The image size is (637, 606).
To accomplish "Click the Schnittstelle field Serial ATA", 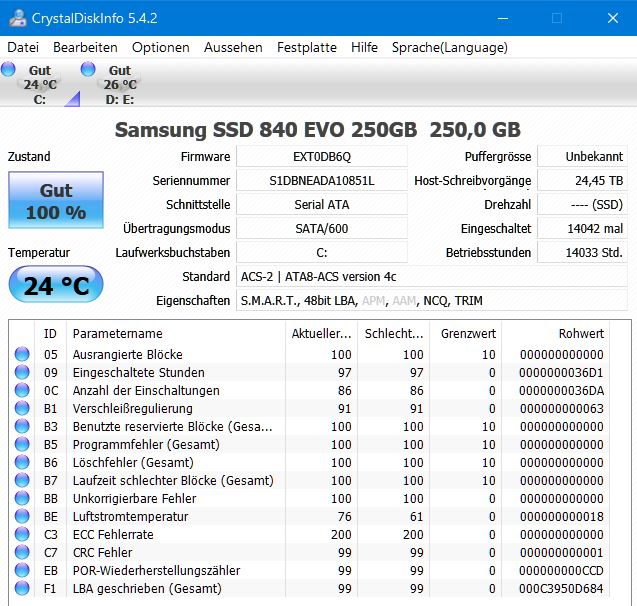I will tap(322, 204).
